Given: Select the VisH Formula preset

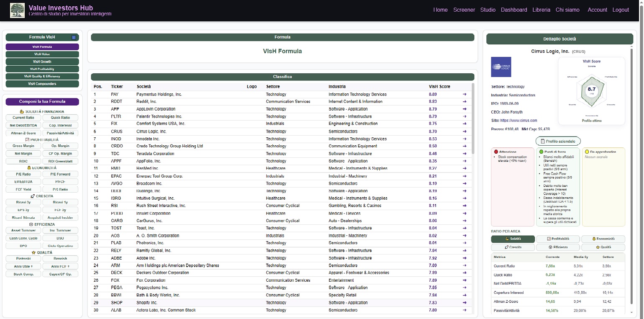Looking at the screenshot, I should click(x=42, y=47).
